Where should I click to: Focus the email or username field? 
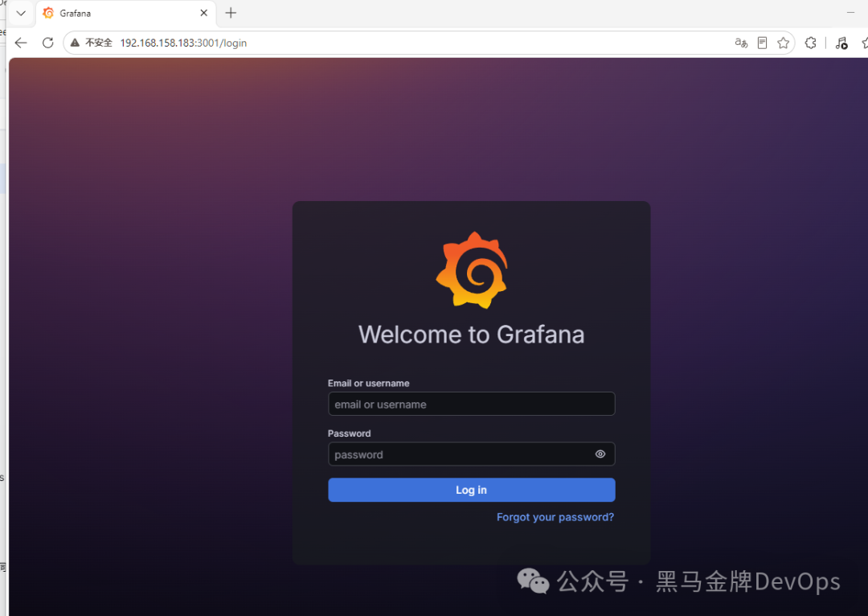[x=472, y=404]
